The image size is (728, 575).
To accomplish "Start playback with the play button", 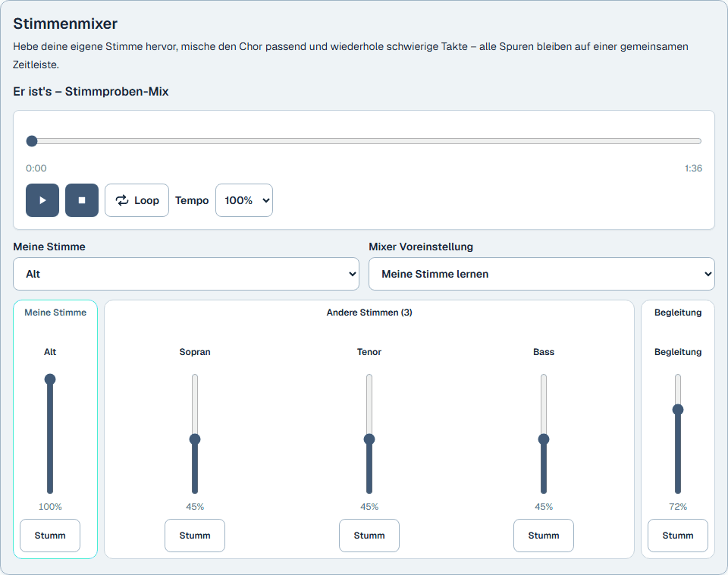I will pyautogui.click(x=42, y=200).
